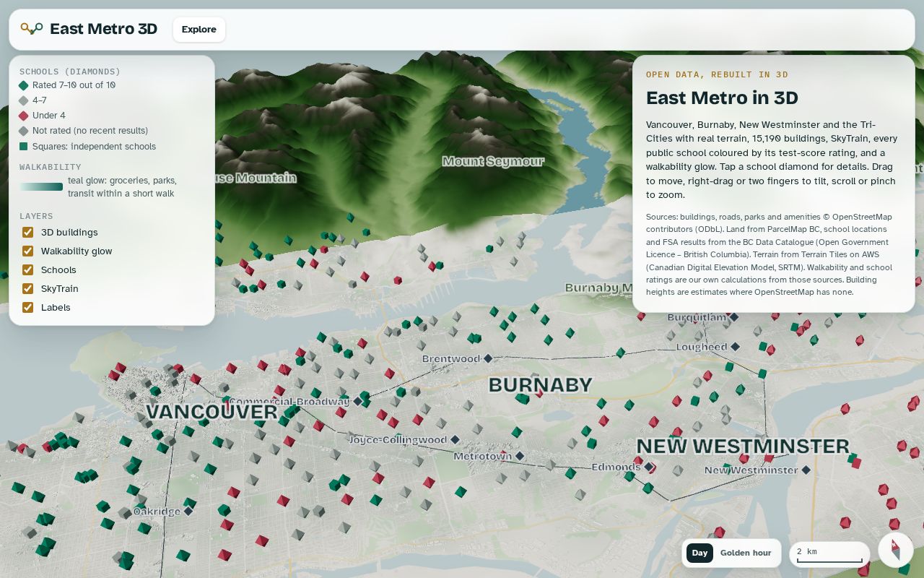Turn off the Labels layer checkbox
The width and height of the screenshot is (924, 578).
click(27, 307)
